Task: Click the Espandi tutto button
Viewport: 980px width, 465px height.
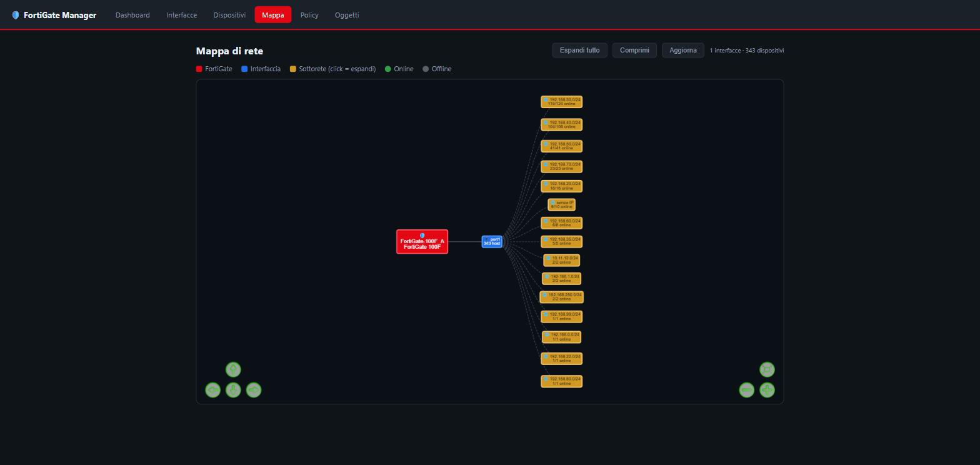Action: click(579, 50)
